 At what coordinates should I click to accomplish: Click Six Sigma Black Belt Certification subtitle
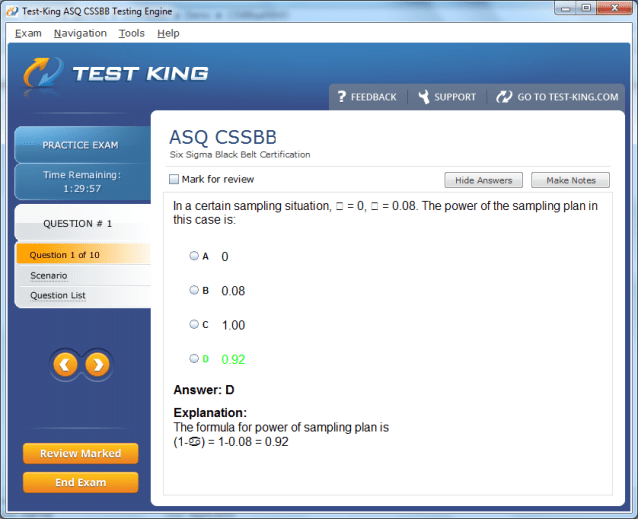click(x=240, y=155)
